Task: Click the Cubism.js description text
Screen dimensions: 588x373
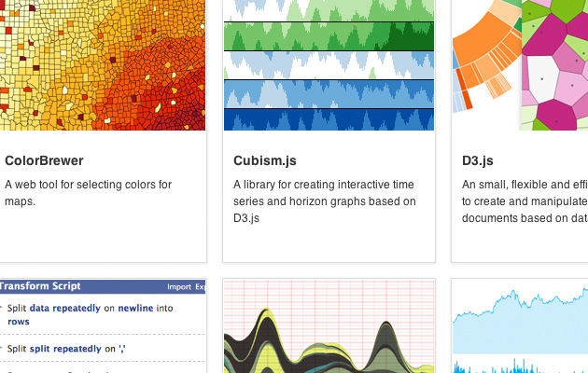Action: click(324, 201)
